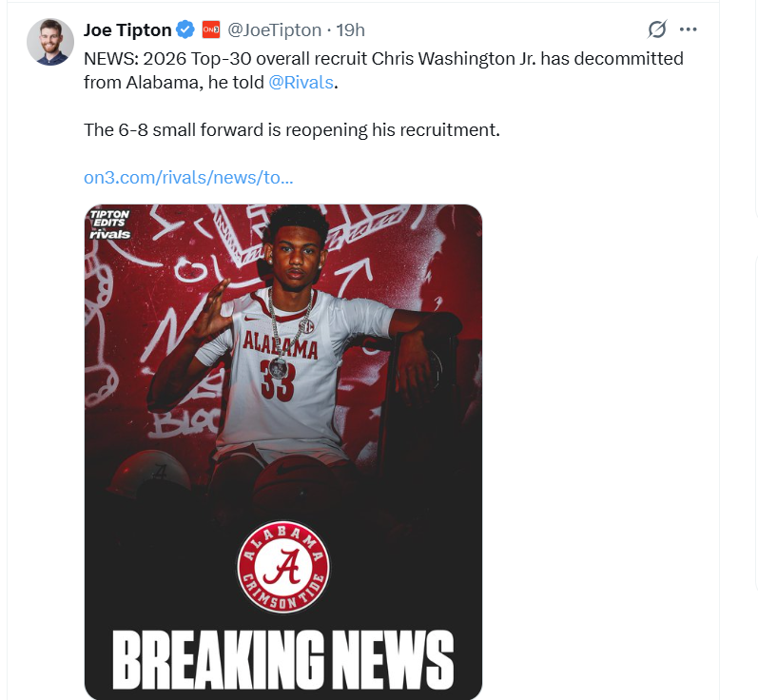
Task: Click the @JoeTipton handle
Action: tap(271, 29)
